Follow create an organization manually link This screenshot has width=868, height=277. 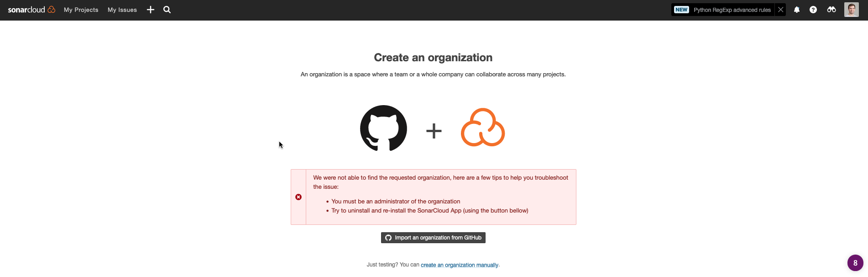click(460, 265)
